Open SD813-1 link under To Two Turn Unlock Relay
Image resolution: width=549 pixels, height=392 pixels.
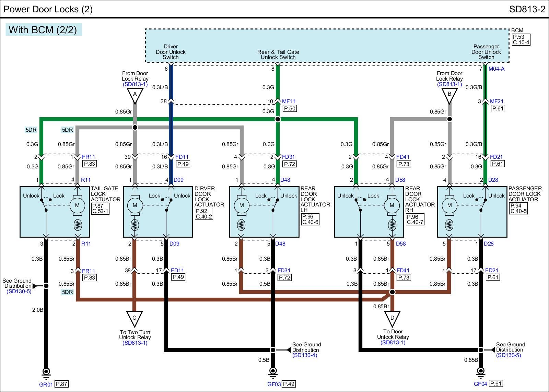click(x=135, y=343)
